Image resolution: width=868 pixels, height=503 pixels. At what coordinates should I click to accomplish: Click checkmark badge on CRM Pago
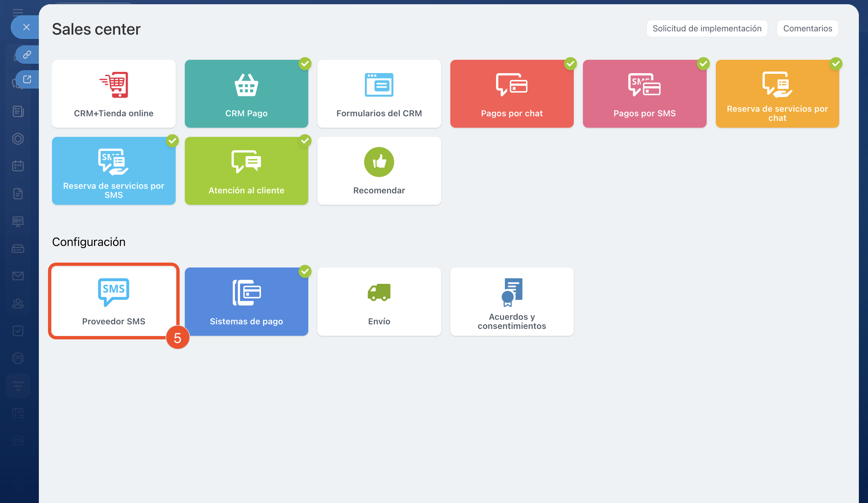pyautogui.click(x=305, y=64)
